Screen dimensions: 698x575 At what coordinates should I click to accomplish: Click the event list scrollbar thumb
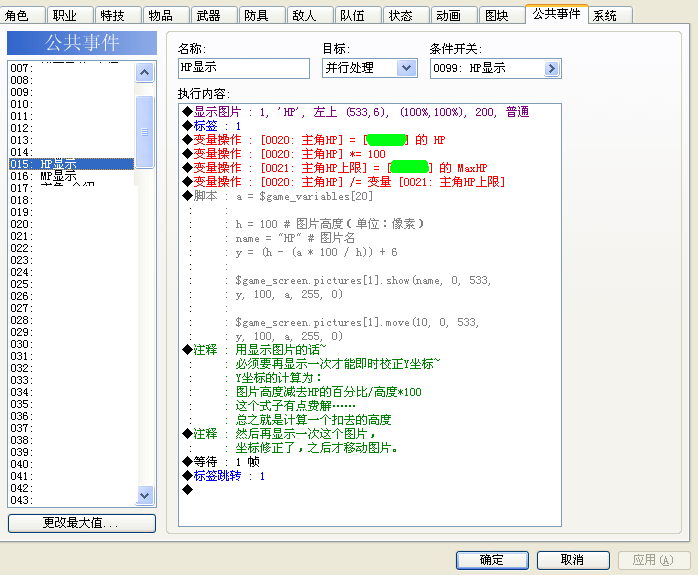coord(145,132)
